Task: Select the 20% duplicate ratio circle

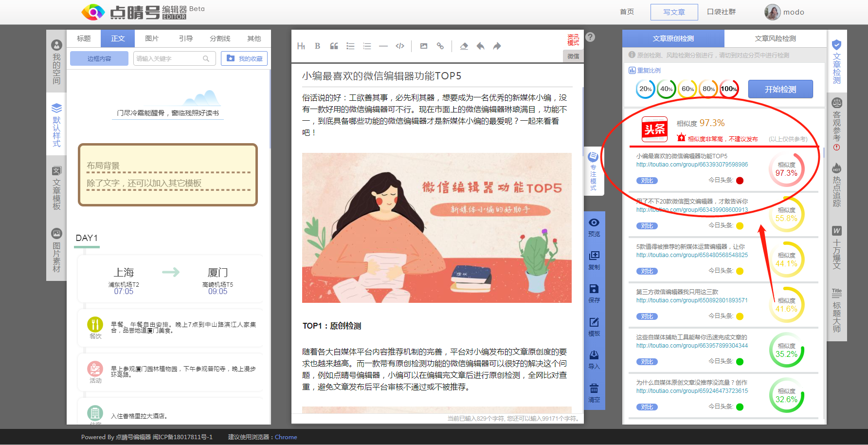Action: click(645, 89)
